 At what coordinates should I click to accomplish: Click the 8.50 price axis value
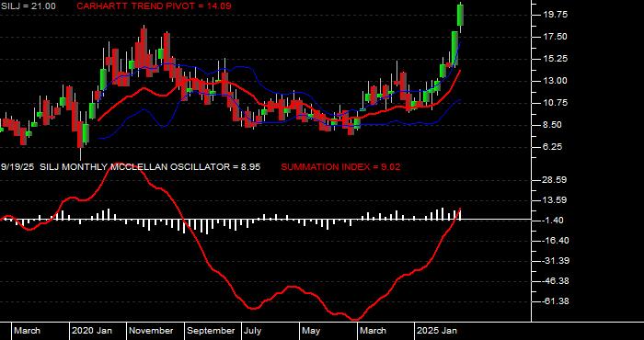coord(555,125)
